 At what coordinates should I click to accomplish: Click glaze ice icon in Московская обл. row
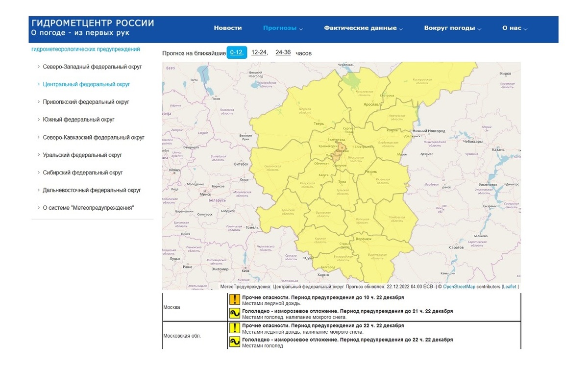point(235,342)
